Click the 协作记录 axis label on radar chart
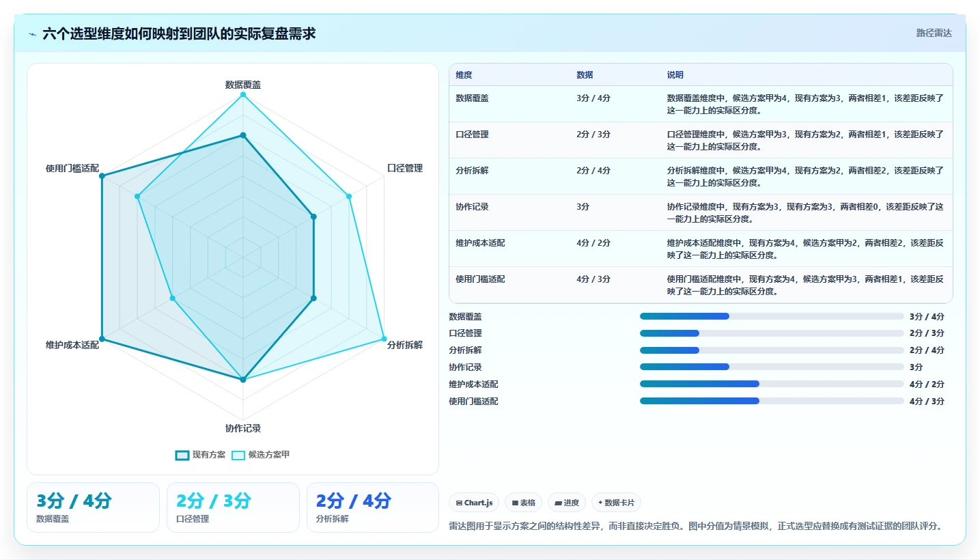The image size is (980, 560). coord(243,428)
